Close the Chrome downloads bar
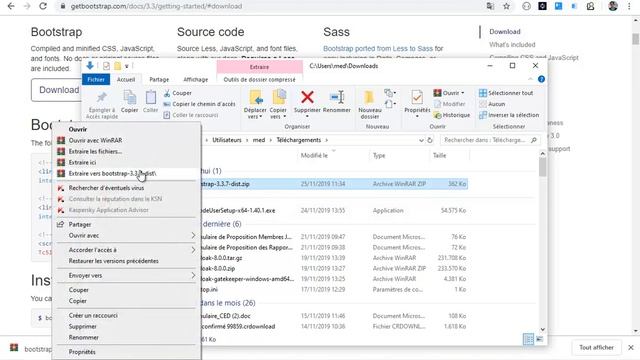This screenshot has width=640, height=360. 631,347
